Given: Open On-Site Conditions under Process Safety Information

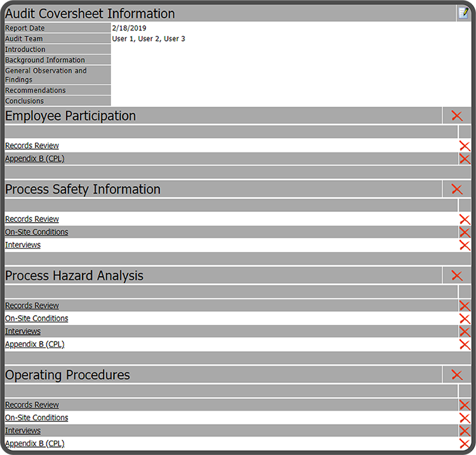Looking at the screenshot, I should (36, 232).
